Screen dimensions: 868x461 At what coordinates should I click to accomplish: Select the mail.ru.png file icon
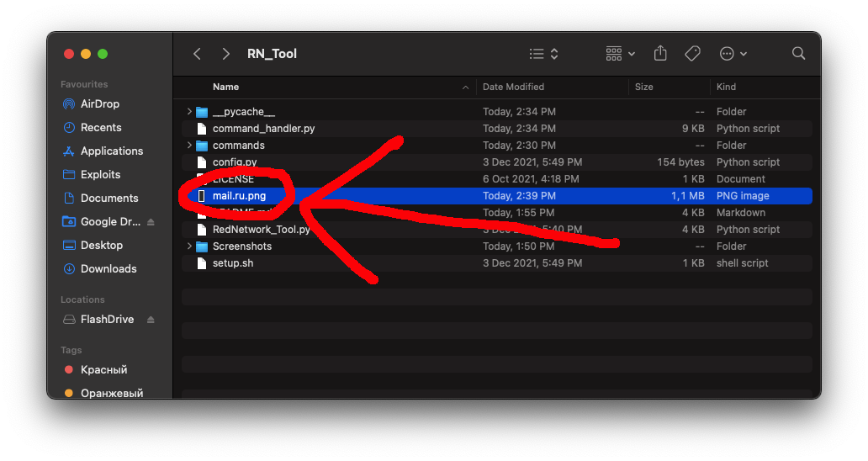click(x=202, y=196)
